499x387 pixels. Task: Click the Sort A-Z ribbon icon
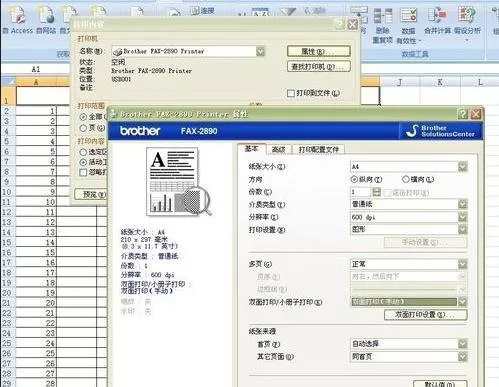point(260,12)
